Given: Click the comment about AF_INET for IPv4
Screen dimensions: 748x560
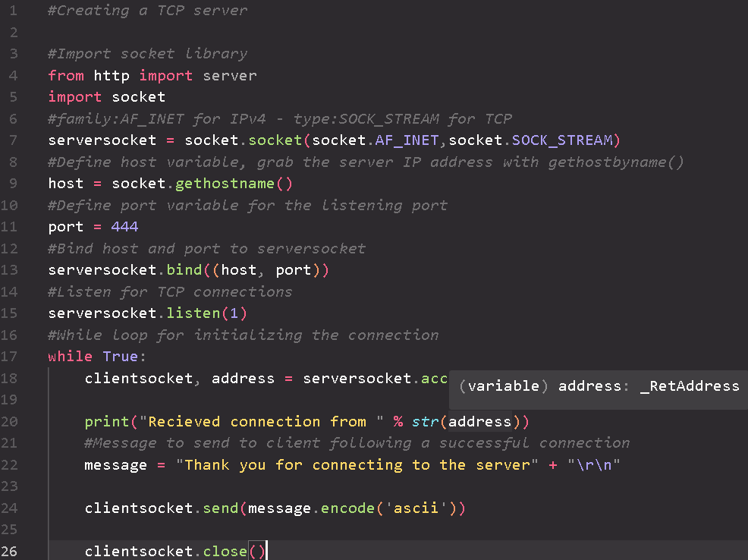Looking at the screenshot, I should (279, 119).
